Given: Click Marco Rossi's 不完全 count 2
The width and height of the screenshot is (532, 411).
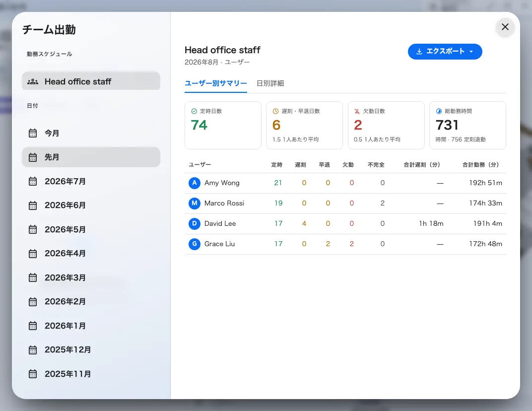Looking at the screenshot, I should pyautogui.click(x=382, y=204).
